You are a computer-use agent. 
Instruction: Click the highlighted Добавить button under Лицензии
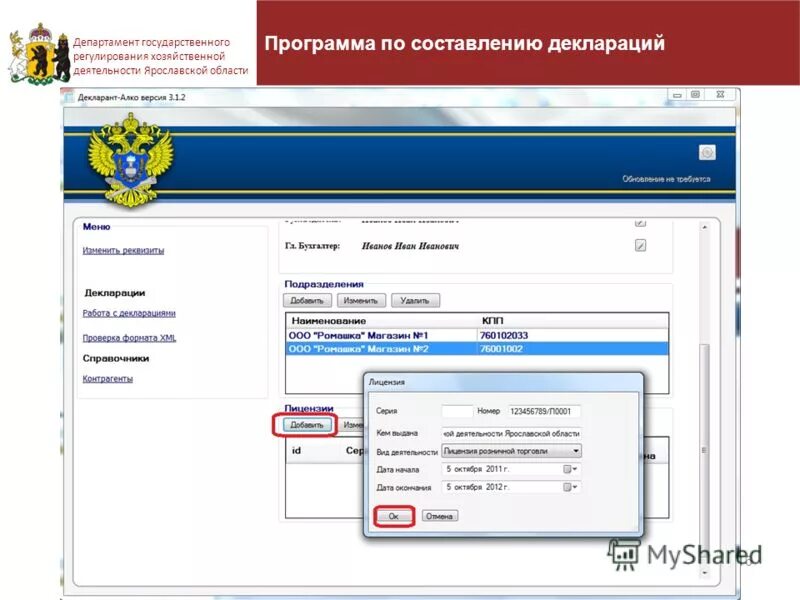[308, 424]
